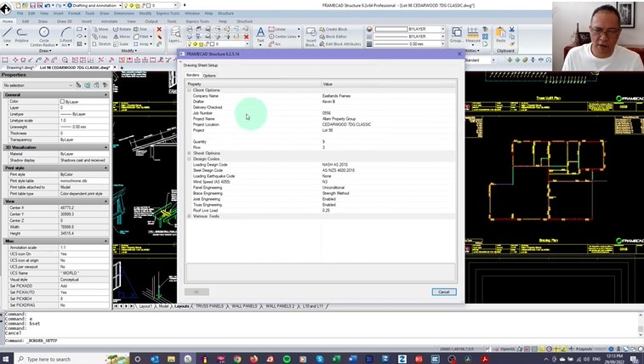
Task: Click the Group icon in the ribbon
Action: pyautogui.click(x=456, y=35)
